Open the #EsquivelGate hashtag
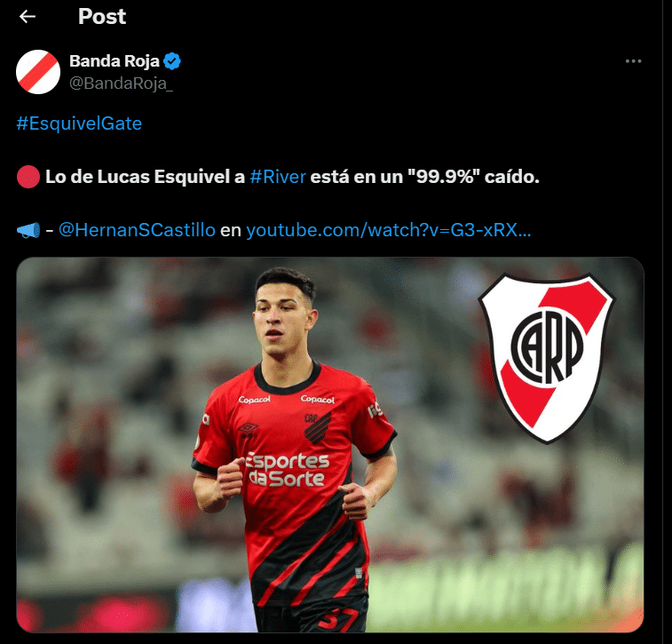Viewport: 672px width, 644px height. pyautogui.click(x=79, y=123)
